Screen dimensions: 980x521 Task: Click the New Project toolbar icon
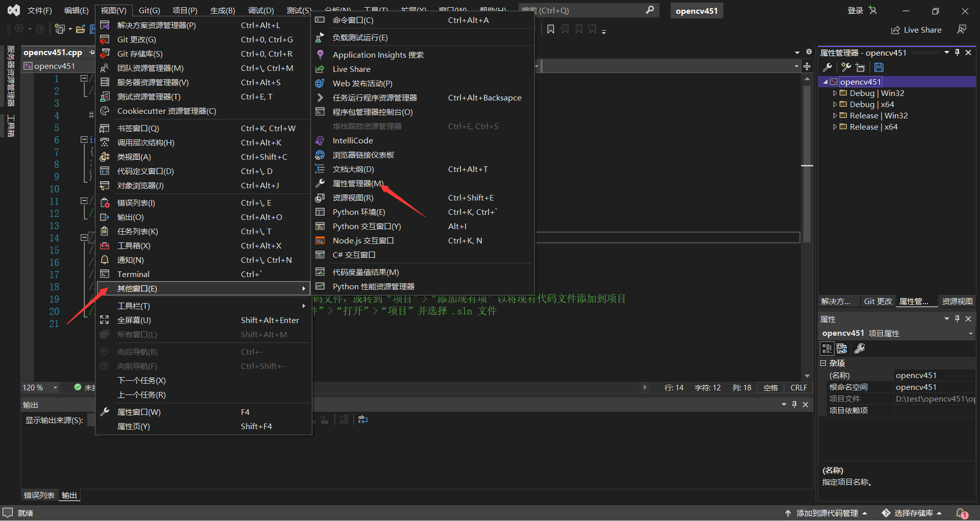(x=60, y=29)
